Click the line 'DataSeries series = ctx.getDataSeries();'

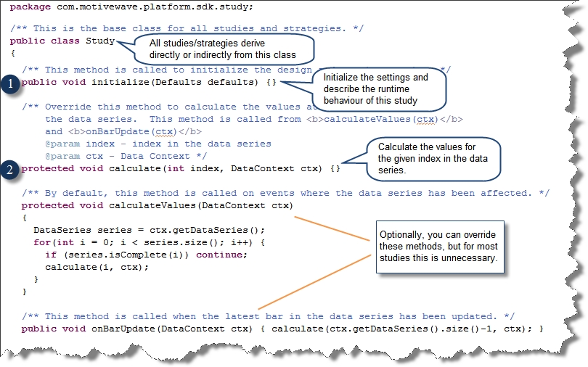click(150, 230)
